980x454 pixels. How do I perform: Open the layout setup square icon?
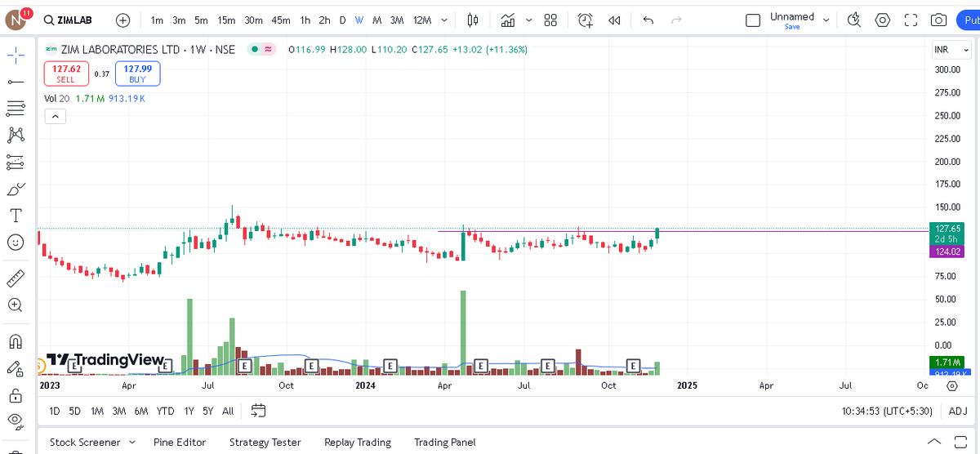pyautogui.click(x=753, y=20)
